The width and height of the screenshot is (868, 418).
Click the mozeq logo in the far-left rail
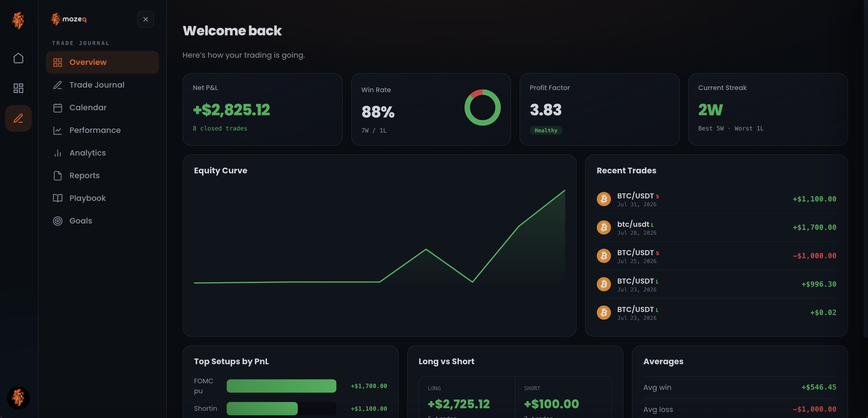click(x=18, y=20)
